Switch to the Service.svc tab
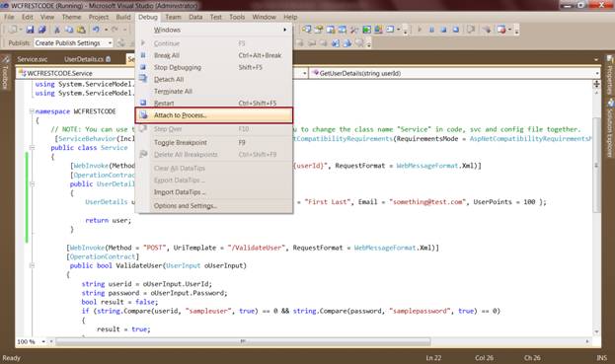 (33, 59)
